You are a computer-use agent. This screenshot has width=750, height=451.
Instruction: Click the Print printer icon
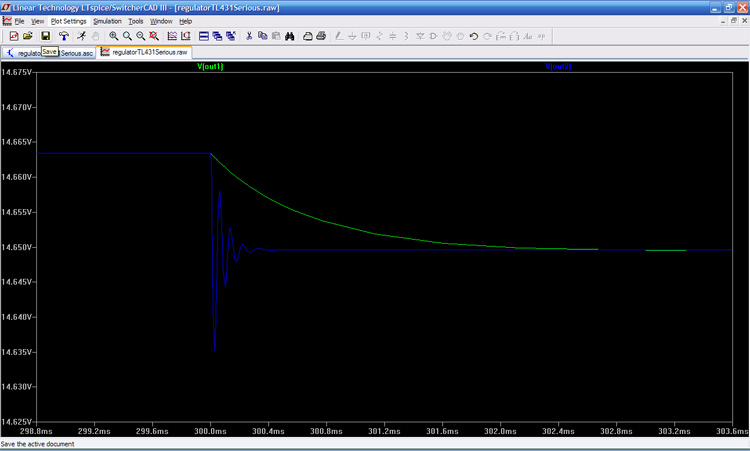[321, 36]
